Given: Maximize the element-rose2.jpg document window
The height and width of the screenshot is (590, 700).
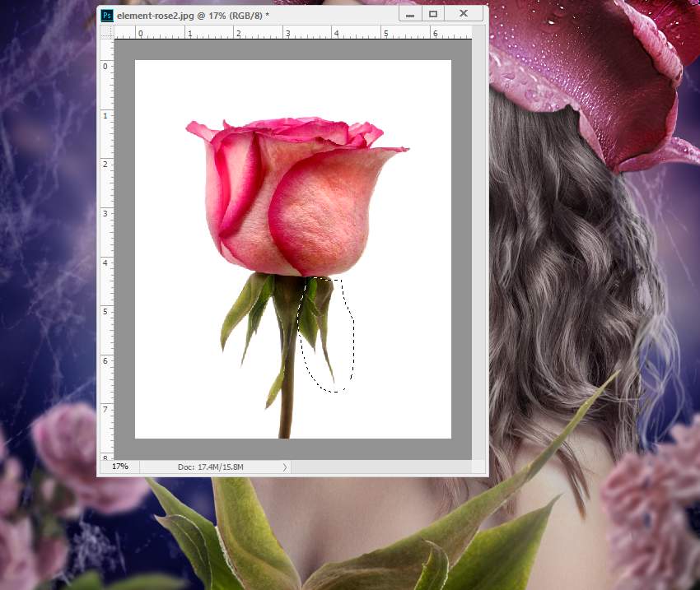Looking at the screenshot, I should point(433,14).
